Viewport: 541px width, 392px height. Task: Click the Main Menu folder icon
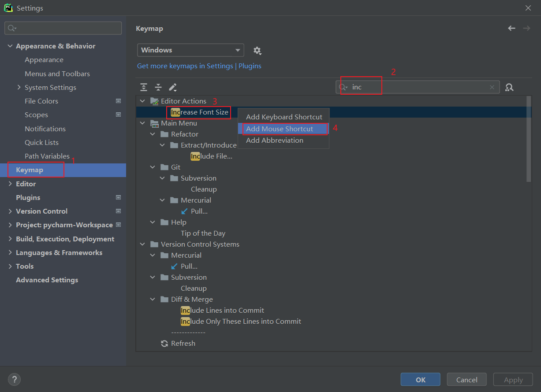pyautogui.click(x=154, y=123)
